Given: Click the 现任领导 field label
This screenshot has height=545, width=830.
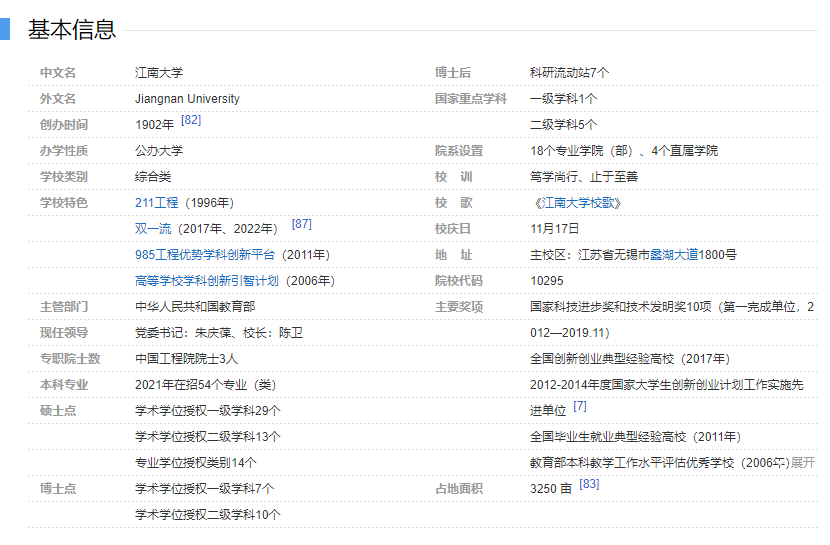Looking at the screenshot, I should coord(64,333).
